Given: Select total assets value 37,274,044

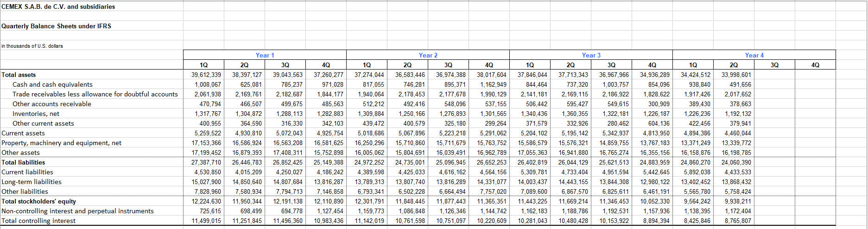Looking at the screenshot, I should (x=369, y=75).
